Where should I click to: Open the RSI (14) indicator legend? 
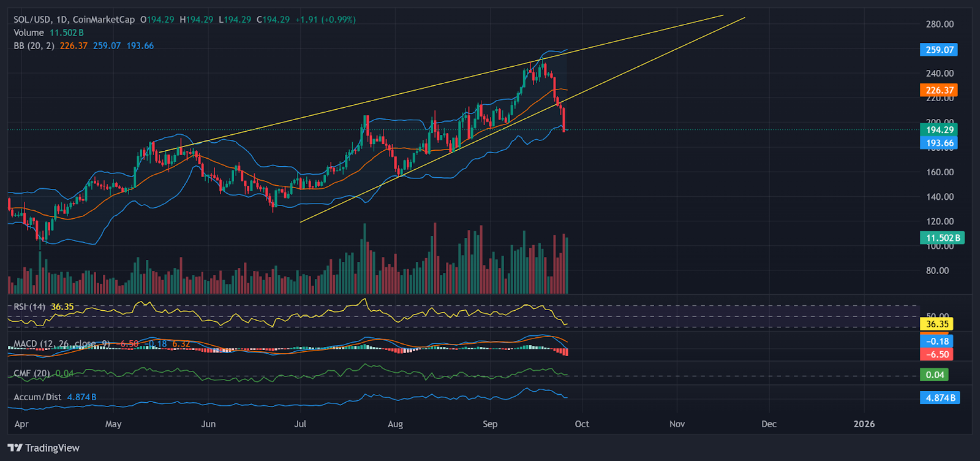click(29, 307)
